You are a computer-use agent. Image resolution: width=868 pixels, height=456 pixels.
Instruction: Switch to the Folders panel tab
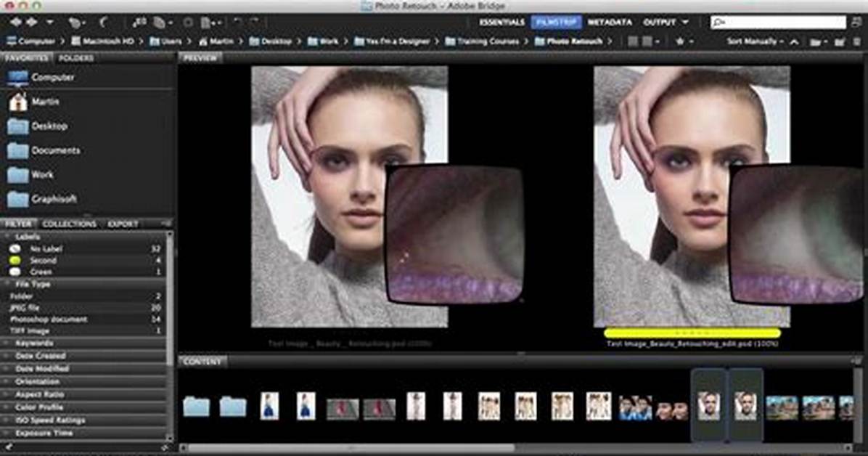pos(75,58)
